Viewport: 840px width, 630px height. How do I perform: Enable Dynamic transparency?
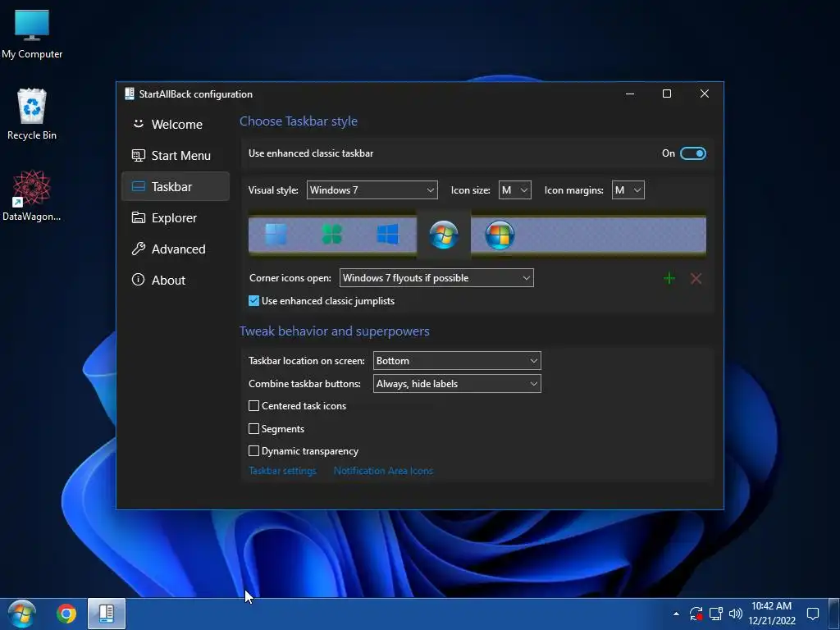pyautogui.click(x=254, y=450)
